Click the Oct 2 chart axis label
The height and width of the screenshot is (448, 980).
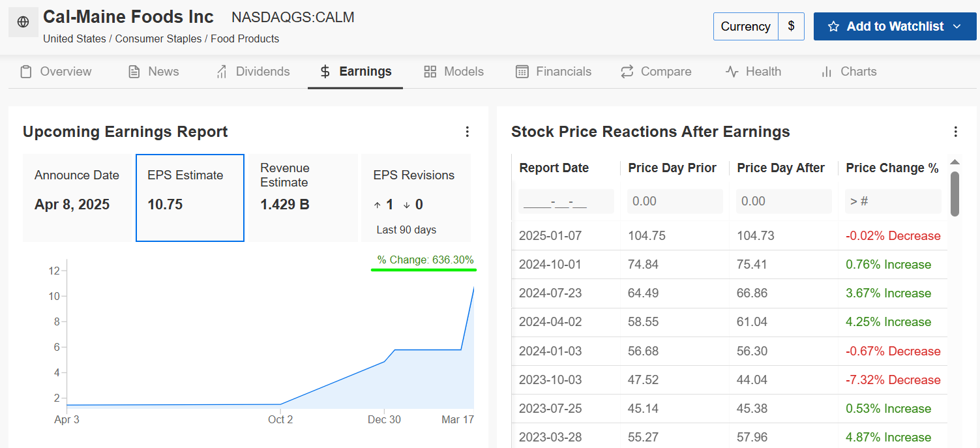click(280, 420)
